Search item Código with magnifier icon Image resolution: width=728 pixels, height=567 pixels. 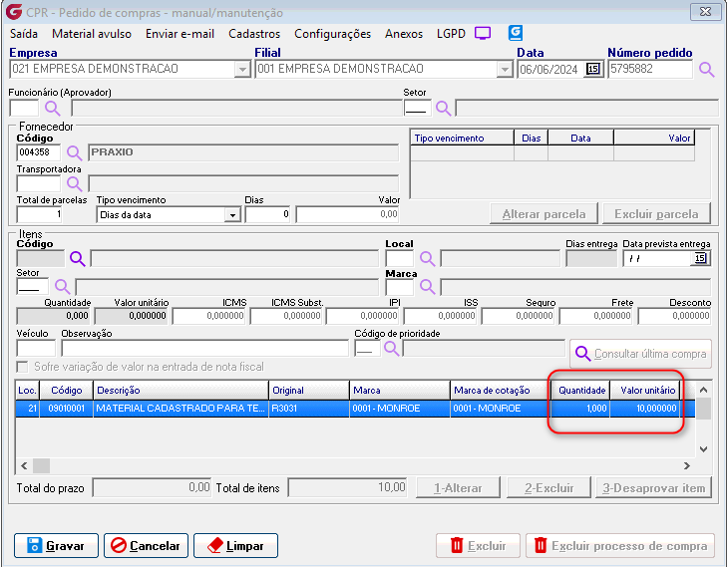tap(78, 258)
